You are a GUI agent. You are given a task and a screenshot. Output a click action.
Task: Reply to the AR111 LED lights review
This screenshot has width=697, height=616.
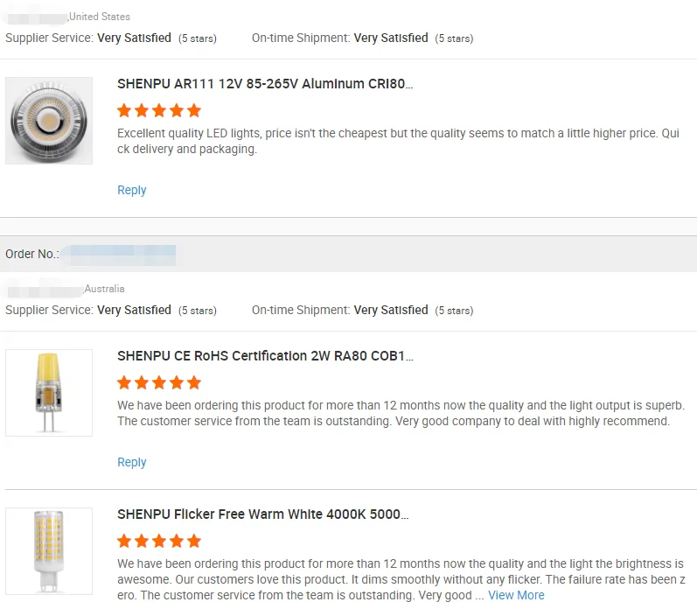point(132,190)
